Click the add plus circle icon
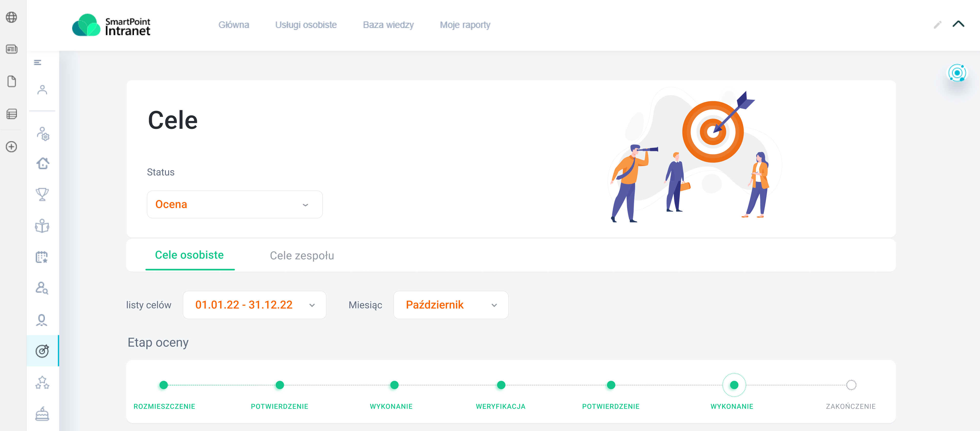 coord(12,147)
